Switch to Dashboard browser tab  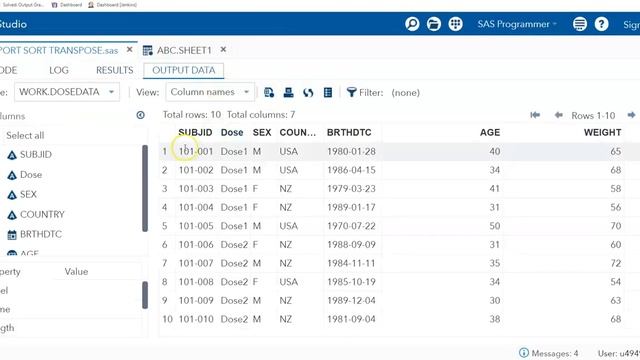click(67, 5)
